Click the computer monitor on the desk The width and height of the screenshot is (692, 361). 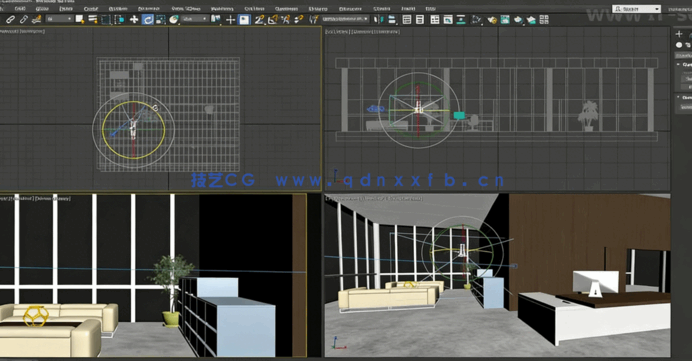coord(596,283)
